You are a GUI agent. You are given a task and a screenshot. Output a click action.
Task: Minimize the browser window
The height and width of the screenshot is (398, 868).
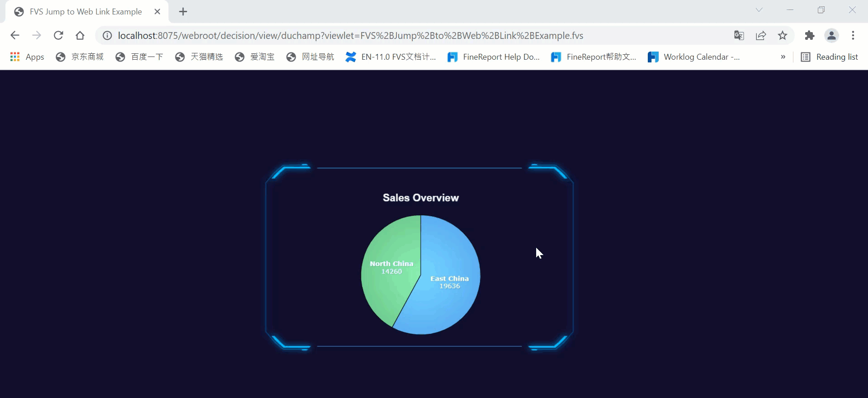point(790,10)
